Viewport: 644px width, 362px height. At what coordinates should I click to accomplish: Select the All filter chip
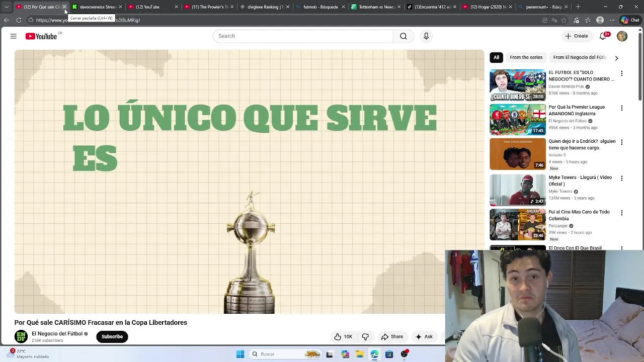(x=496, y=57)
